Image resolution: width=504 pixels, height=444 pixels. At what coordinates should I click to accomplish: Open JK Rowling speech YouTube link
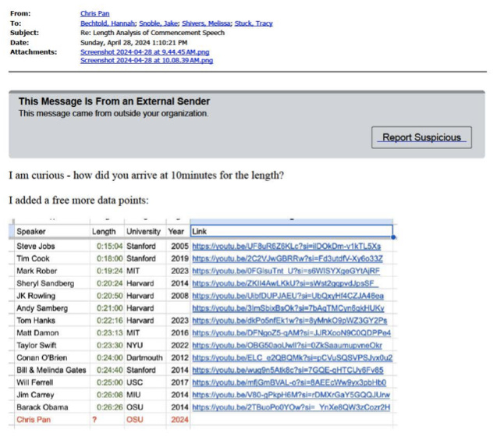tap(288, 296)
